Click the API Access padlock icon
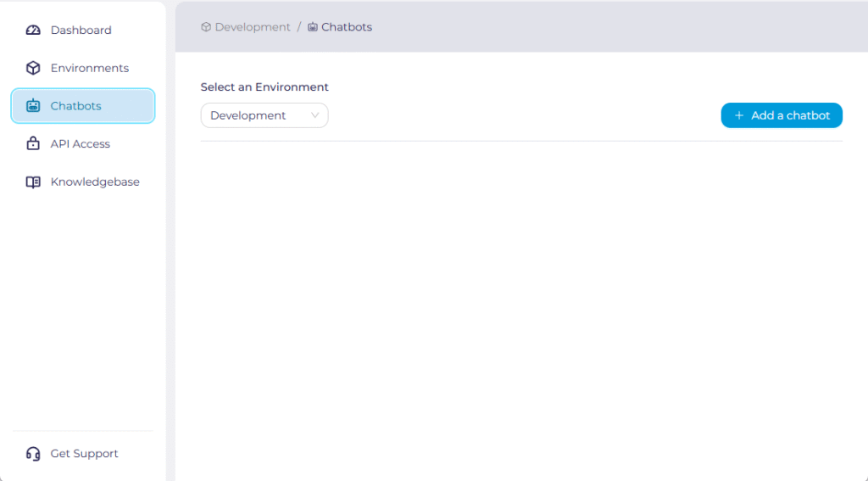The width and height of the screenshot is (868, 481). point(33,144)
